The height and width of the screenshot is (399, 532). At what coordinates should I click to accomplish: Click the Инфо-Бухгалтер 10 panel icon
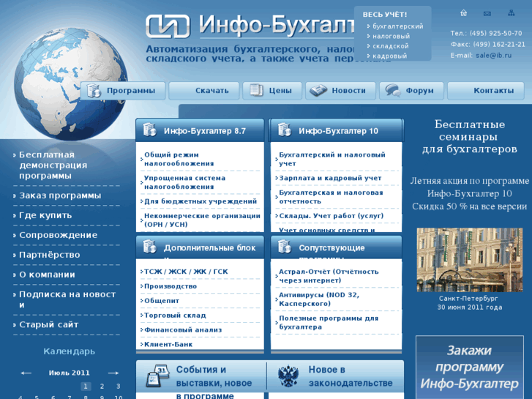285,130
